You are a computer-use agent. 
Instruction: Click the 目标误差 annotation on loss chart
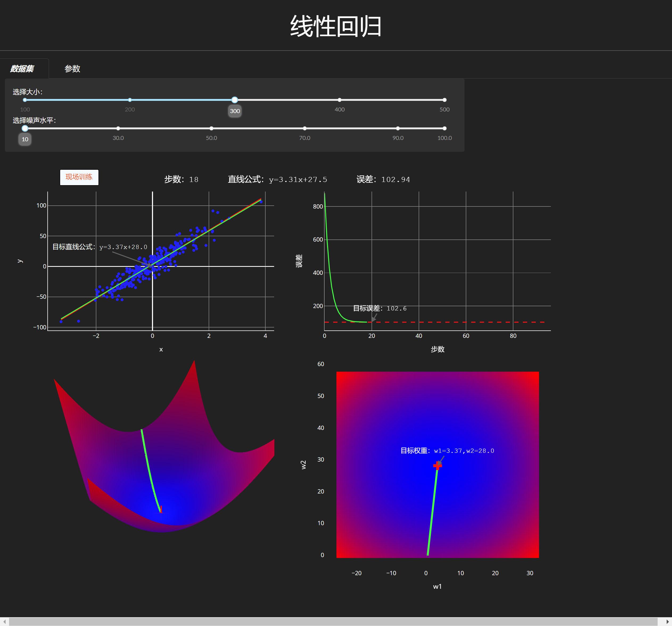click(380, 308)
